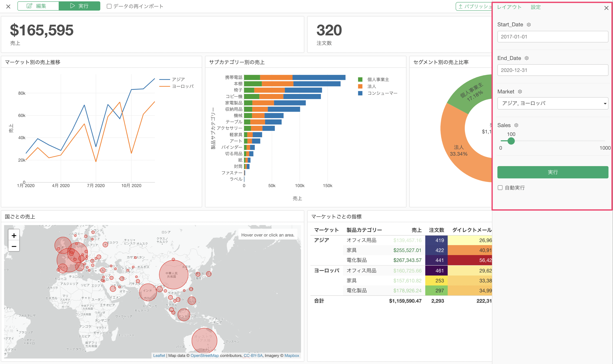Click the Sales slider handle
The height and width of the screenshot is (364, 613).
tap(511, 141)
